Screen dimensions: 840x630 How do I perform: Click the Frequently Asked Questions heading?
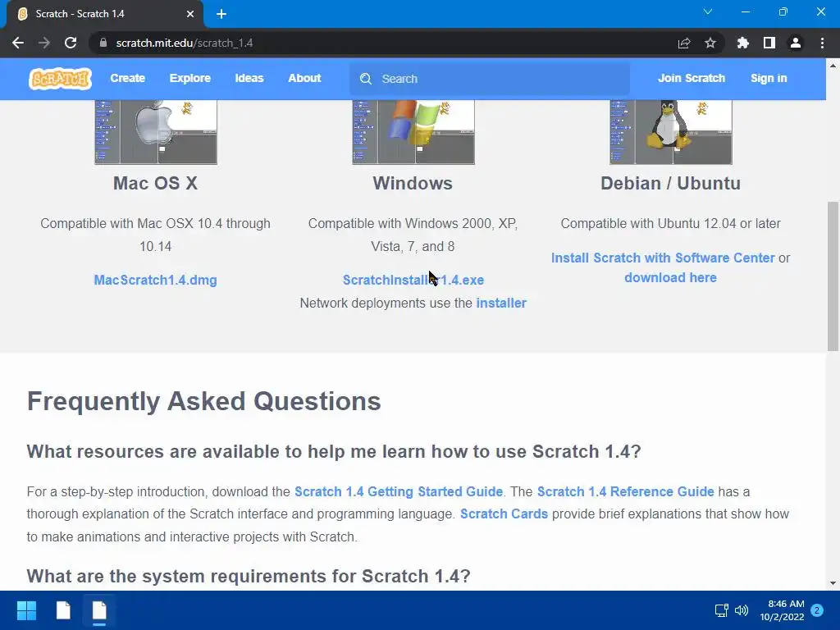coord(204,401)
